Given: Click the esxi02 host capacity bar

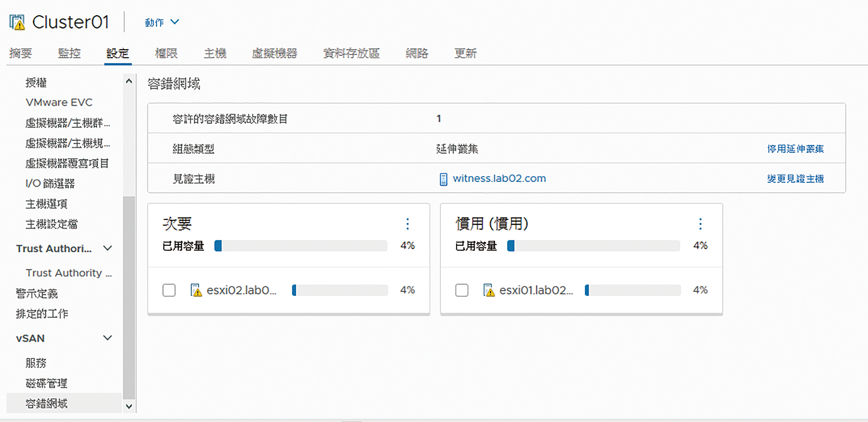Looking at the screenshot, I should 340,290.
